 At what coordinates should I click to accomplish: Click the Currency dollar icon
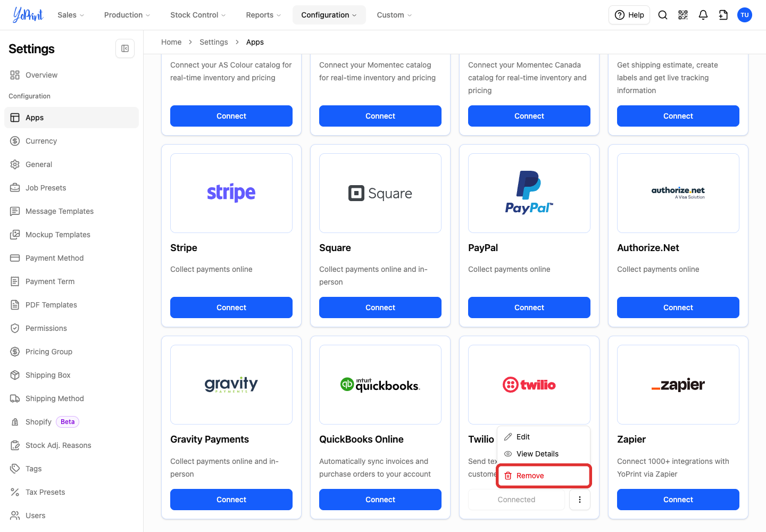tap(15, 141)
